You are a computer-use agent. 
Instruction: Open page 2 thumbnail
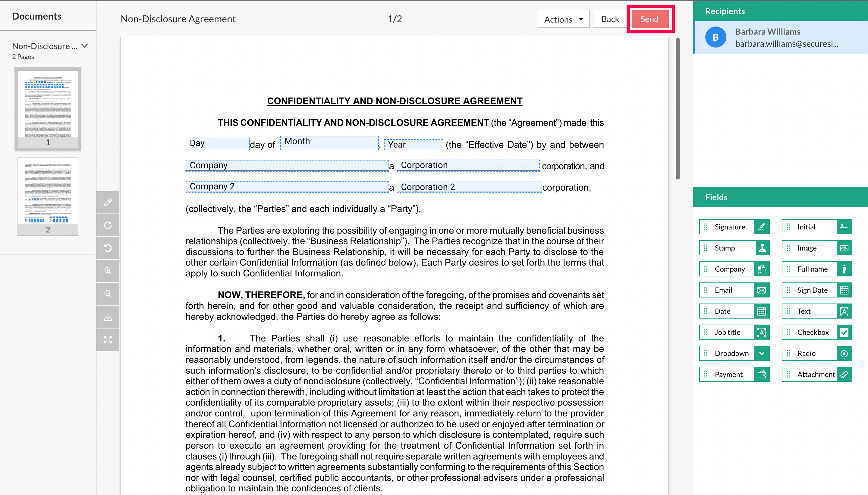(48, 197)
